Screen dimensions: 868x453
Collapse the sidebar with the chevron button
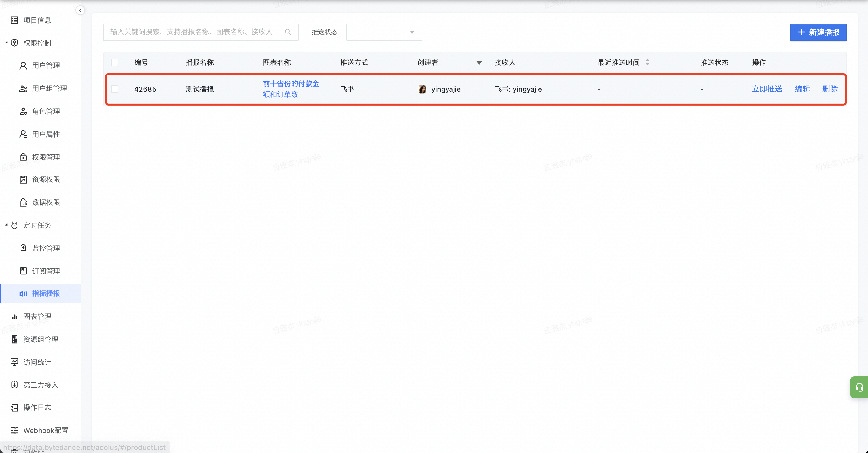point(80,11)
